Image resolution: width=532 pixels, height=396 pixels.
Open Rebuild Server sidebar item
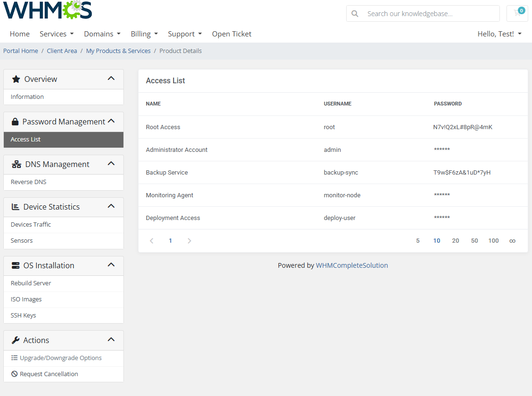point(63,283)
